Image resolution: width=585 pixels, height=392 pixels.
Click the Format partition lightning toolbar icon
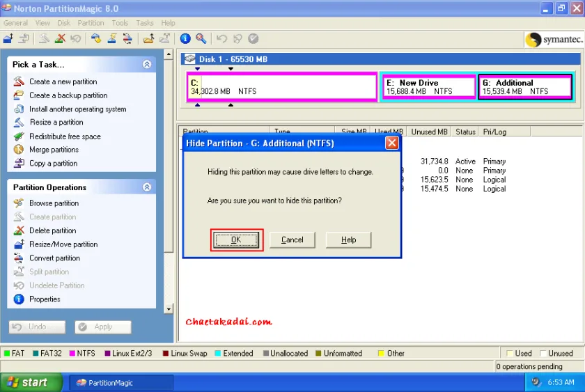click(111, 38)
